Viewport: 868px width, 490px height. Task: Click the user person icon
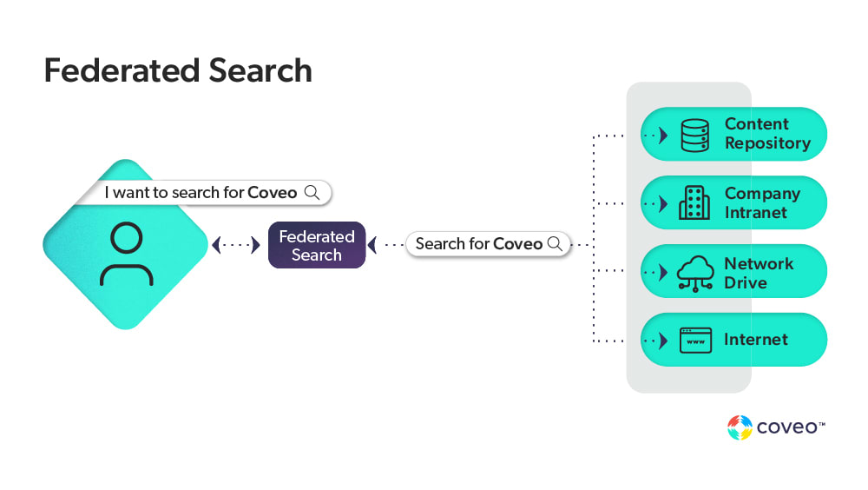click(x=127, y=254)
